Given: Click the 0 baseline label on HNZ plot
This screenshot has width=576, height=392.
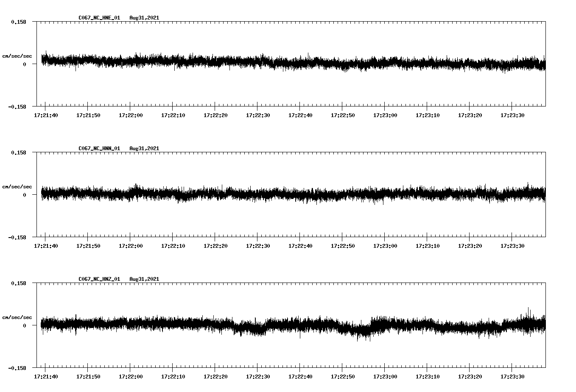Looking at the screenshot, I should (x=25, y=325).
